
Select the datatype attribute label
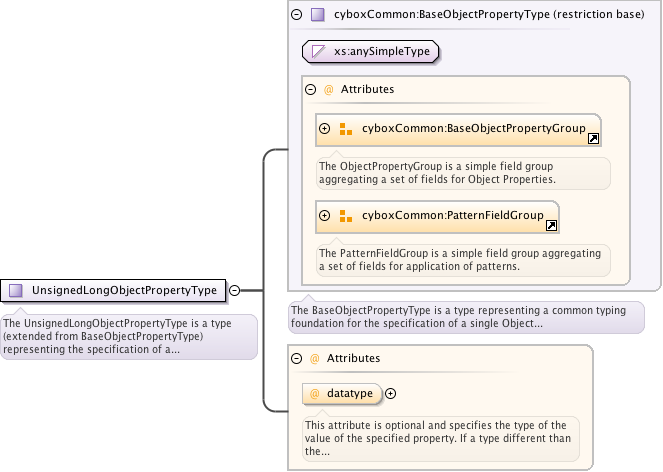tap(349, 394)
